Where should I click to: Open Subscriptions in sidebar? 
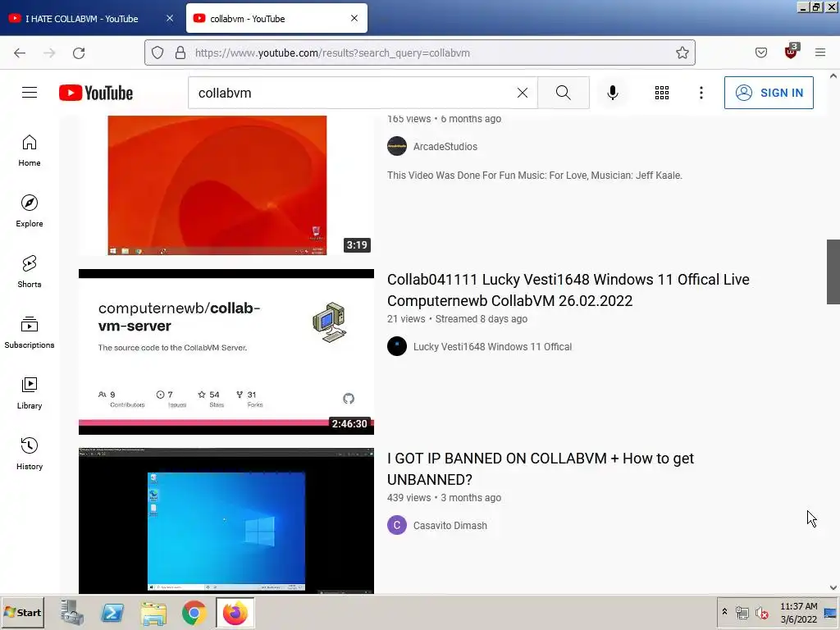pyautogui.click(x=30, y=332)
